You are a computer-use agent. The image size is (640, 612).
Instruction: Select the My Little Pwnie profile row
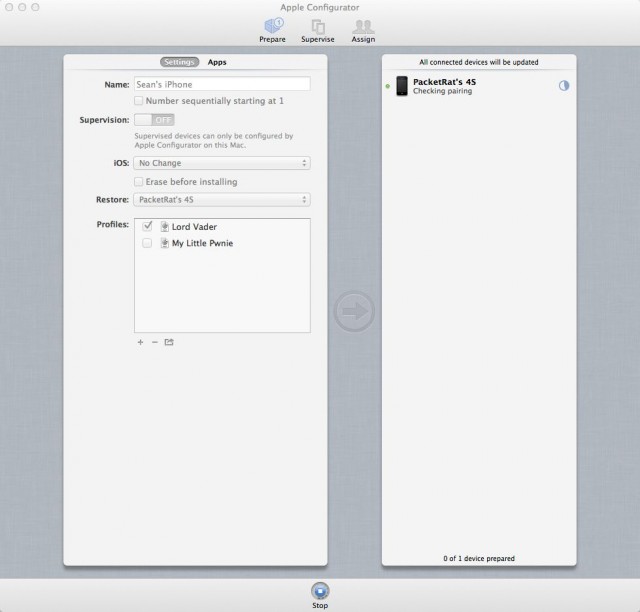(x=222, y=243)
